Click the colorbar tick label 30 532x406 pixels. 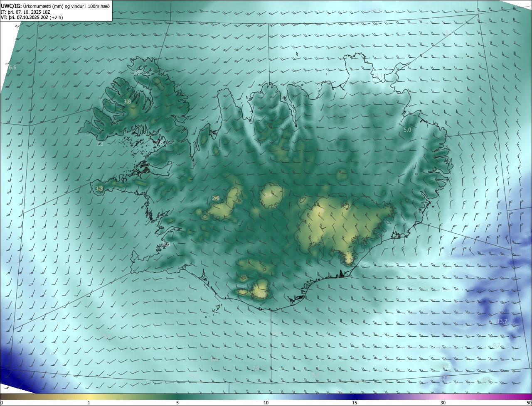[443, 403]
